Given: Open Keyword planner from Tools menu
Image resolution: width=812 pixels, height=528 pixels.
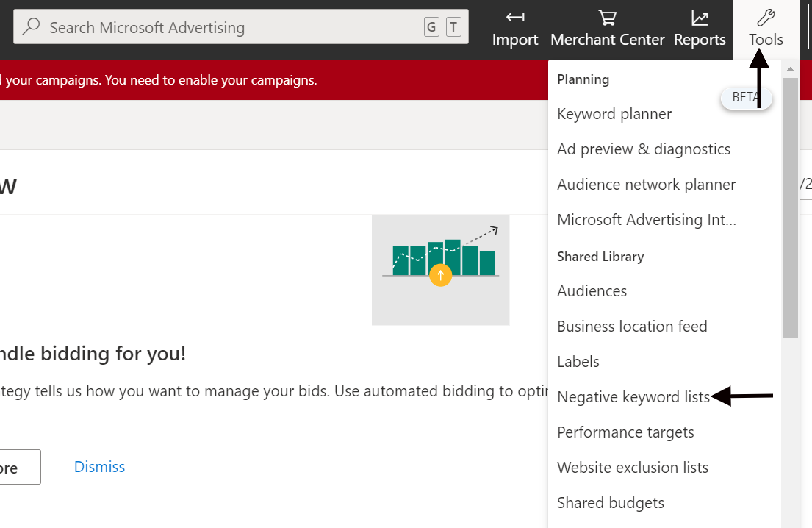Looking at the screenshot, I should (614, 114).
